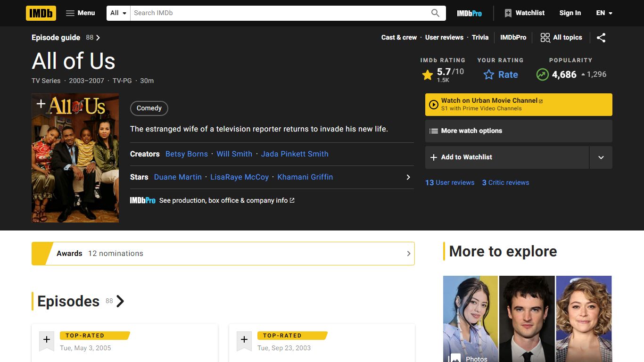Open IMDbPro link beside Trivia
644x362 pixels.
513,38
